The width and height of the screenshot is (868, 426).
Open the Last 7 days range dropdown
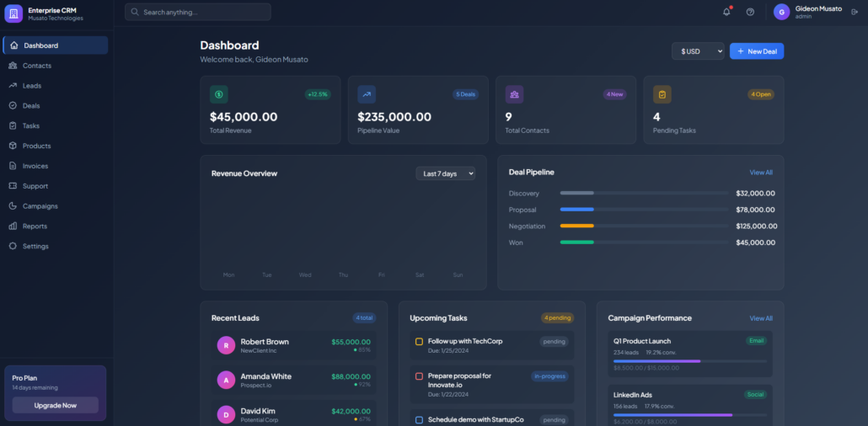coord(446,173)
